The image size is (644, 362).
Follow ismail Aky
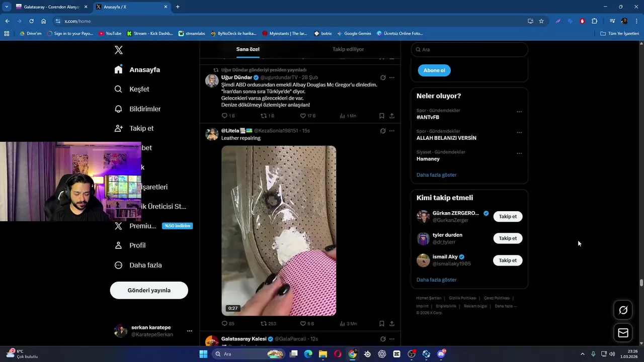pos(508,260)
